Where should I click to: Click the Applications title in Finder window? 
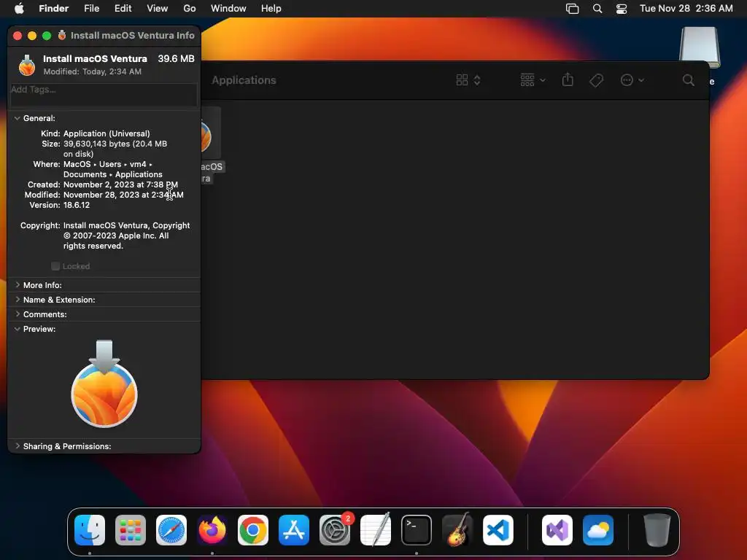click(244, 80)
